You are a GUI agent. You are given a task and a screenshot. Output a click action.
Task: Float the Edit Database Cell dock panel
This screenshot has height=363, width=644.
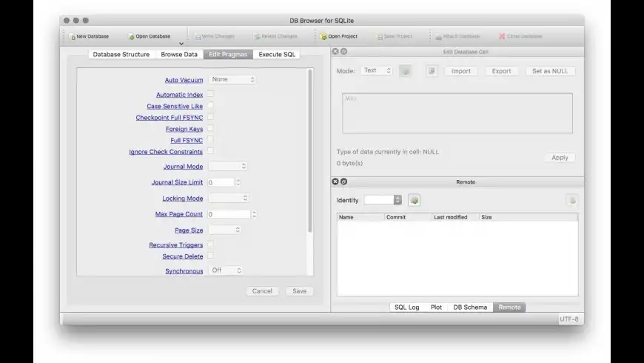point(343,51)
